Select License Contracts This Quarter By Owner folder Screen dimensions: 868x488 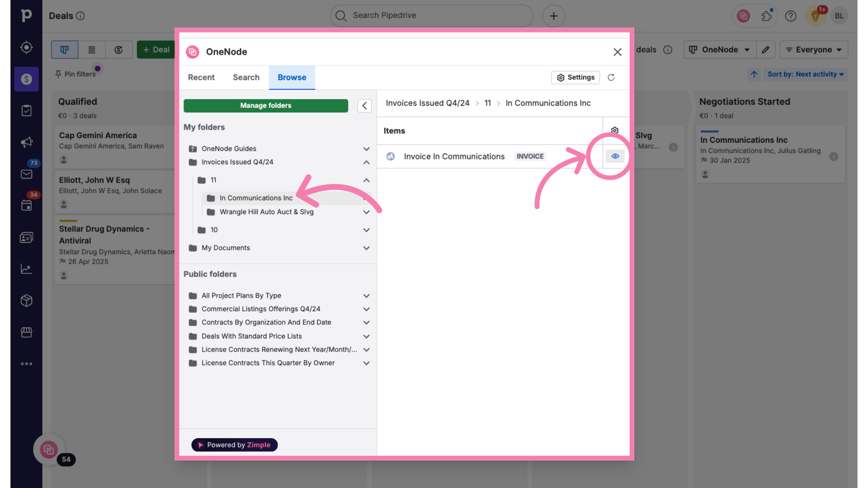coord(268,363)
